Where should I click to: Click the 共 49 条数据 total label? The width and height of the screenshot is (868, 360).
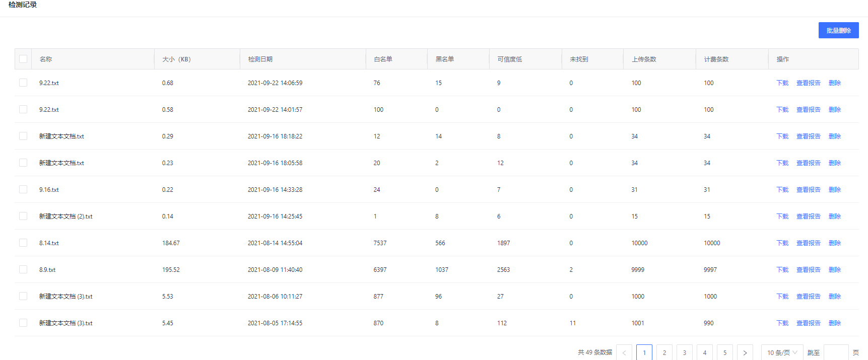pos(595,352)
